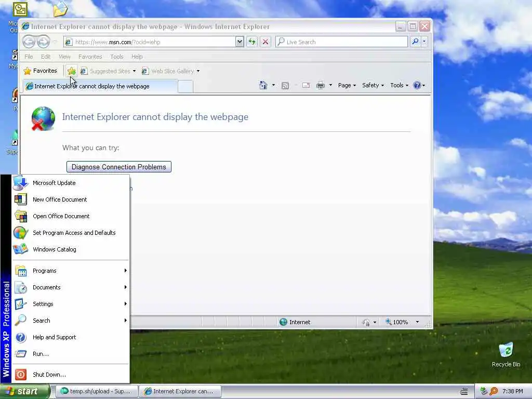Select the 'cannot display the webpage' tab
This screenshot has height=399, width=532.
point(100,86)
